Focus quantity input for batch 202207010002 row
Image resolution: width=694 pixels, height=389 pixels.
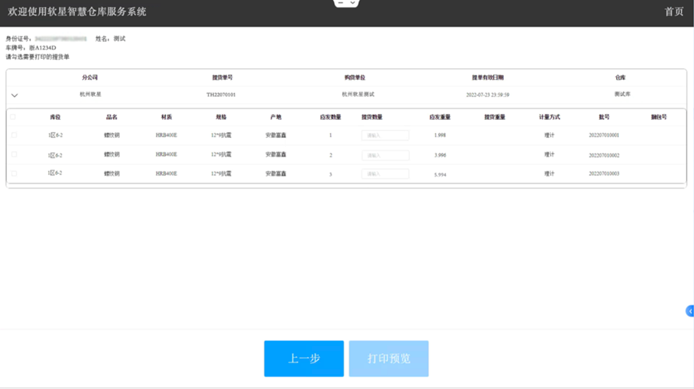[385, 155]
